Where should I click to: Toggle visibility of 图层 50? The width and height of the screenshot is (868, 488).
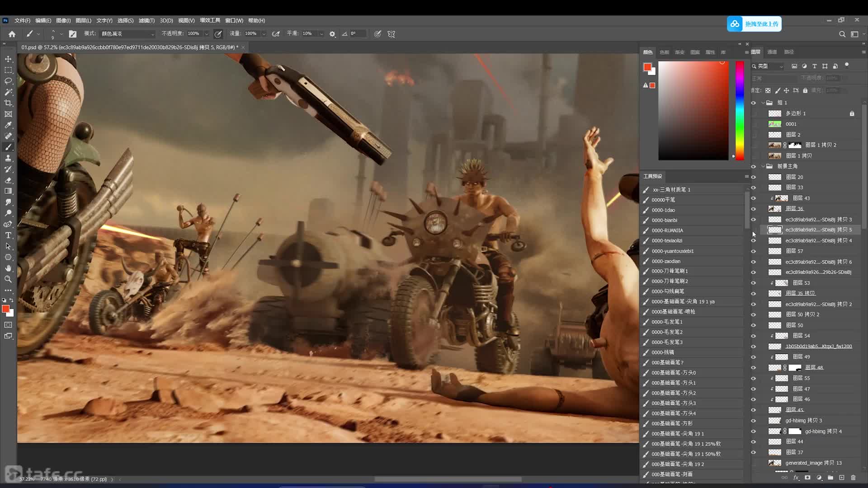tap(753, 325)
